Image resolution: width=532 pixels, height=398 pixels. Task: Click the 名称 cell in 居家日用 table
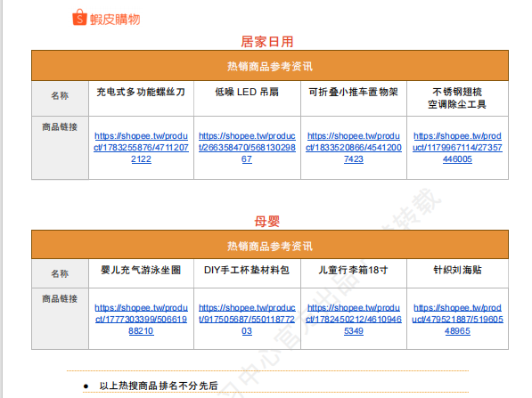coord(60,98)
